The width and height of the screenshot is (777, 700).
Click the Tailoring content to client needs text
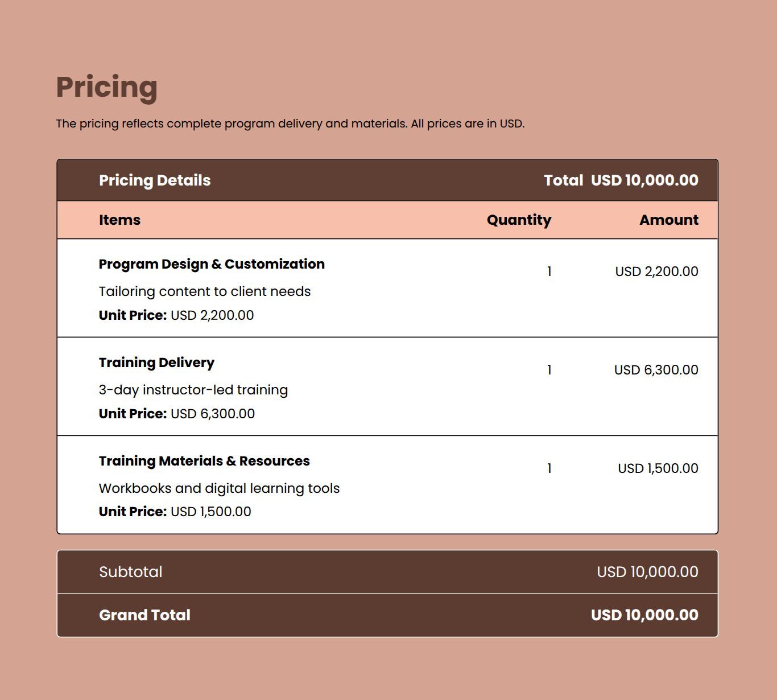204,291
